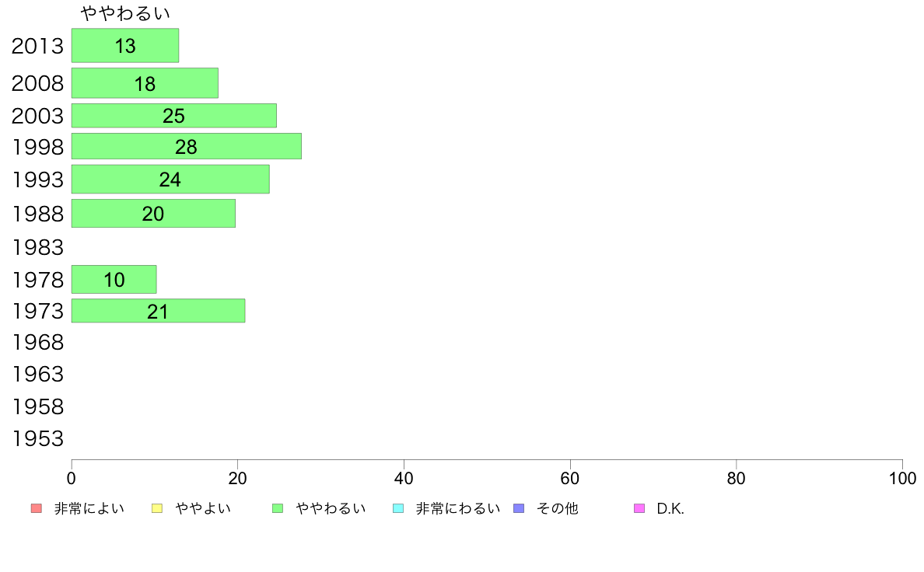Click the green ややわるい legend swatch
Image resolution: width=924 pixels, height=572 pixels.
click(x=278, y=508)
